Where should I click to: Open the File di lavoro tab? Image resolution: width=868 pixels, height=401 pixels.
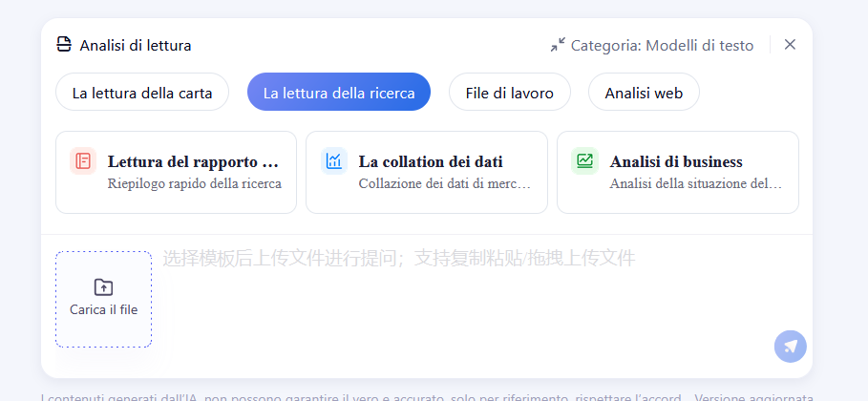tap(509, 93)
